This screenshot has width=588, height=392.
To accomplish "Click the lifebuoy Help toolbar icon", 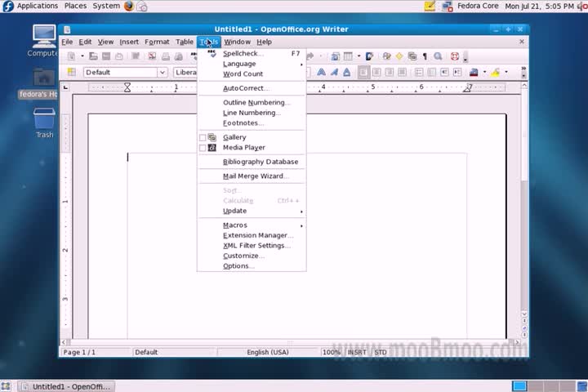I will [455, 56].
